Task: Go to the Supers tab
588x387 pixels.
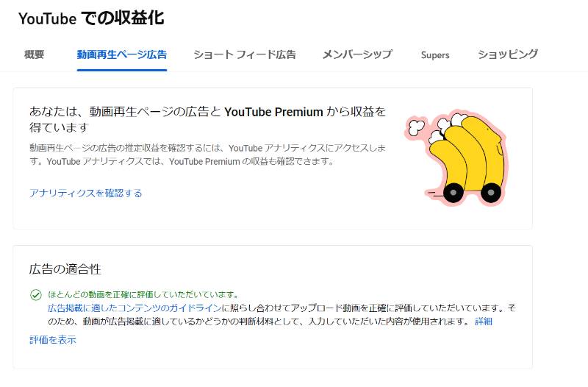Action: pos(435,55)
